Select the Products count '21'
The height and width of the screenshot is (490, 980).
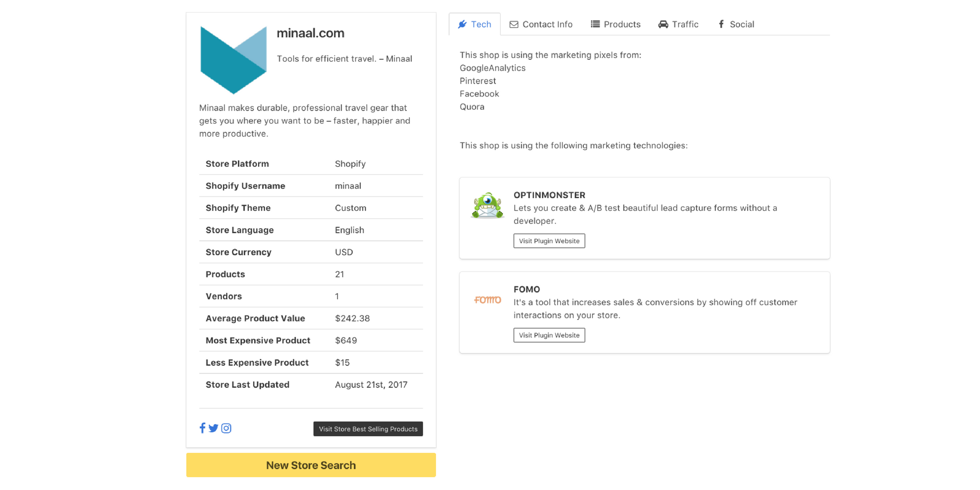[340, 274]
